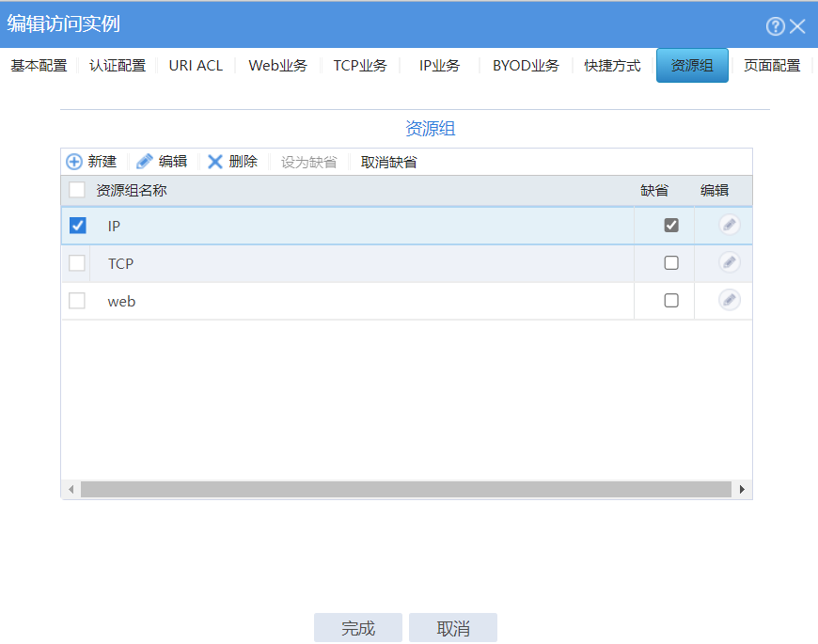Toggle the 缺省 checkbox for TCP
This screenshot has height=644, width=818.
(x=671, y=262)
